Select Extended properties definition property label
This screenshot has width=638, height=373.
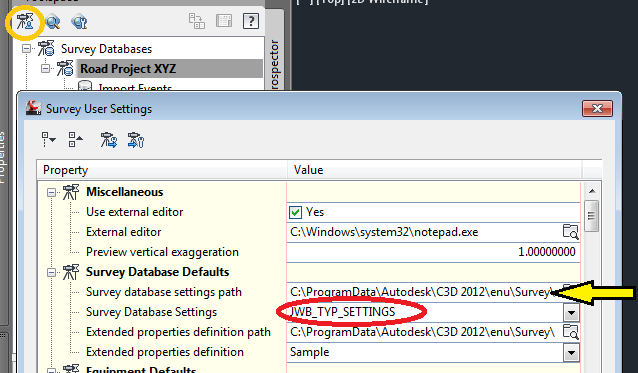(x=165, y=352)
